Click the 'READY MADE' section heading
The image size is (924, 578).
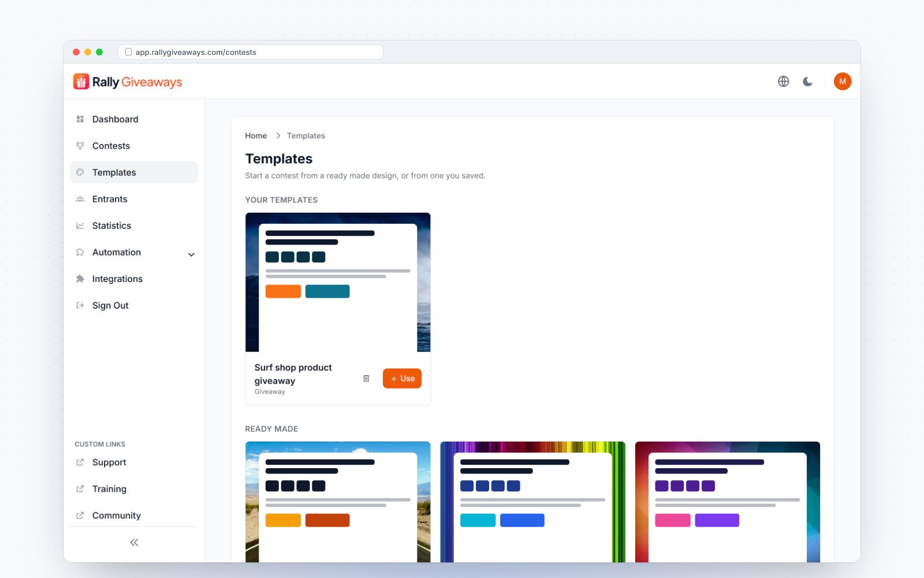click(x=271, y=429)
